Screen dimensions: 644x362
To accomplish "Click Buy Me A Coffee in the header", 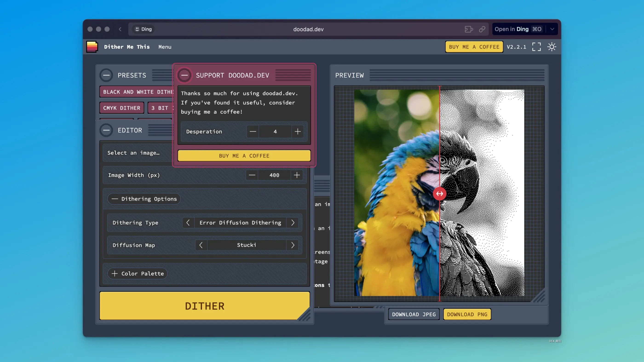I will (x=474, y=47).
